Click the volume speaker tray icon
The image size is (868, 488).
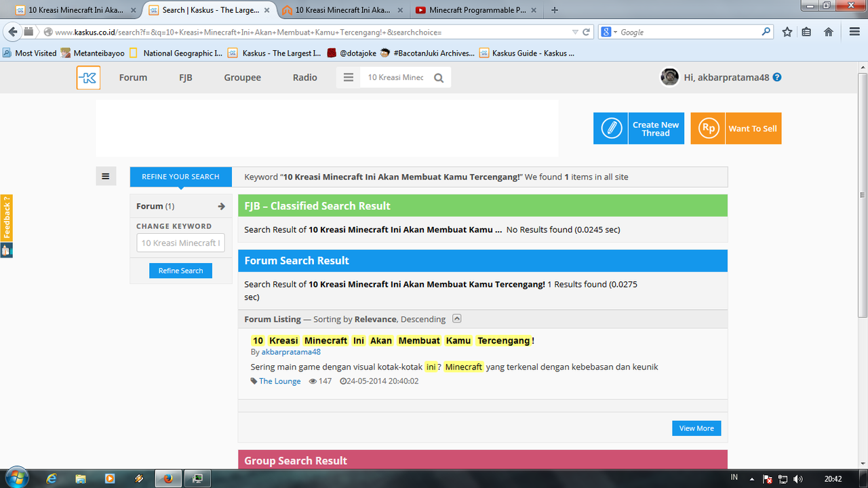pos(798,479)
